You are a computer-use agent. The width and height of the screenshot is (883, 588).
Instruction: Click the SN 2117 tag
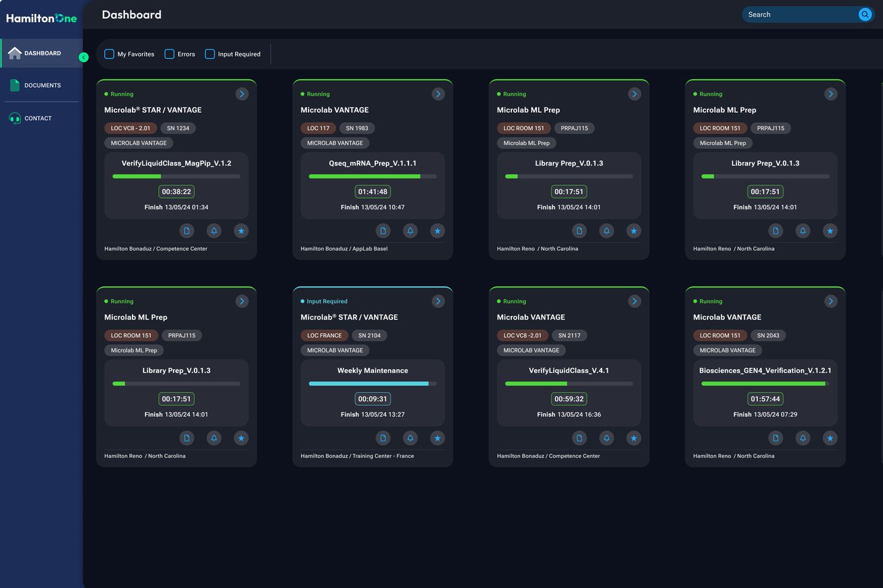pyautogui.click(x=570, y=335)
